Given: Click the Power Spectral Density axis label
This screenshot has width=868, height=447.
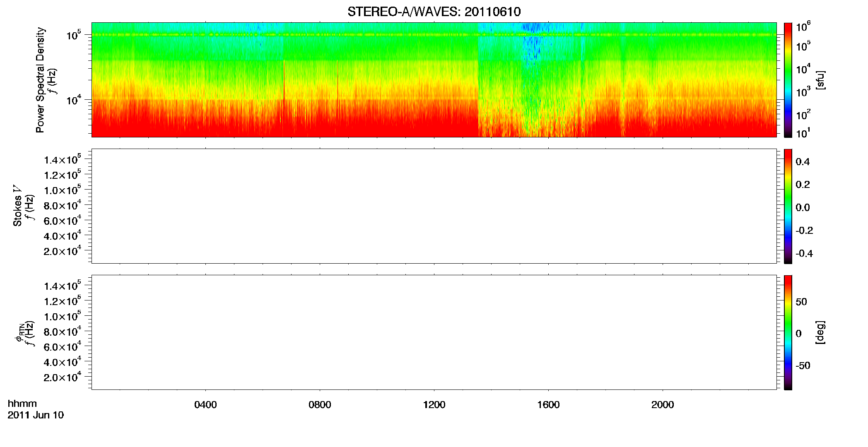Looking at the screenshot, I should pos(40,80).
